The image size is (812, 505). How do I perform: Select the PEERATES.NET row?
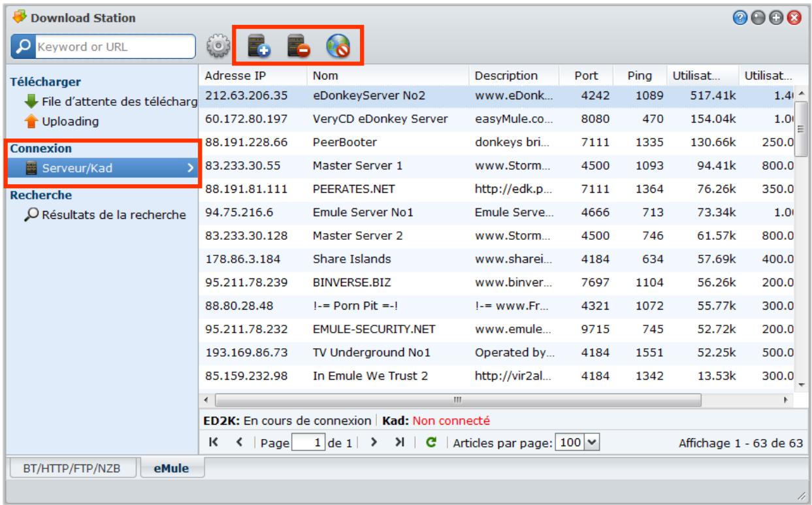pyautogui.click(x=496, y=189)
